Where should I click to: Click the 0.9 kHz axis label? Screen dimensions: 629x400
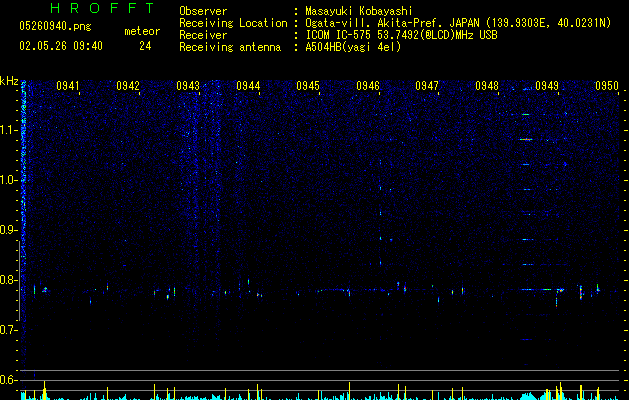tap(9, 230)
